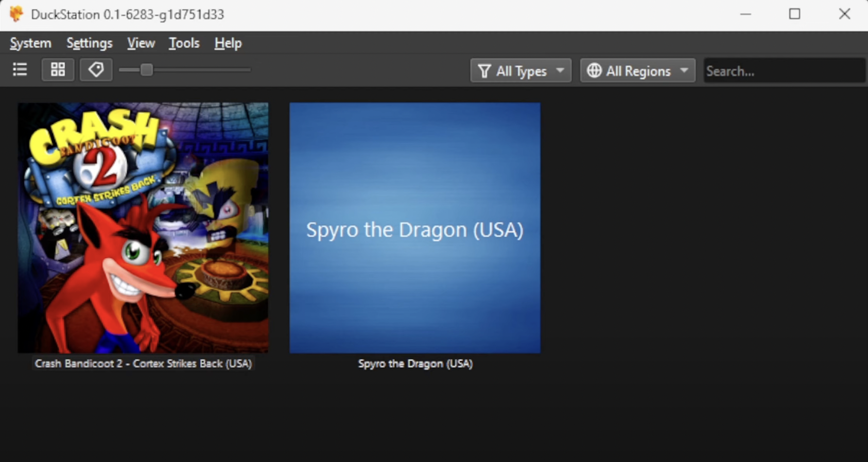Open the All Regions filter dropdown

click(637, 70)
